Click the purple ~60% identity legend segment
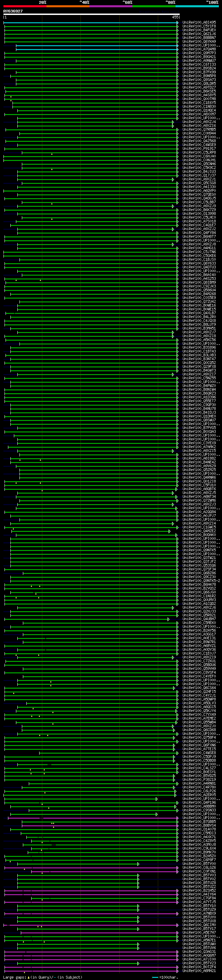The height and width of the screenshot is (980, 222). point(111,7)
